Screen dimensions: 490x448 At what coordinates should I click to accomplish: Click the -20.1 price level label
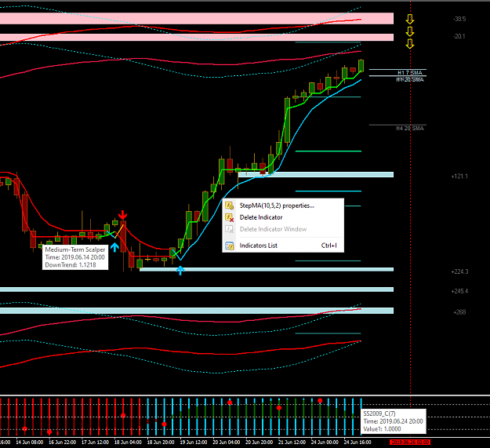coord(459,36)
